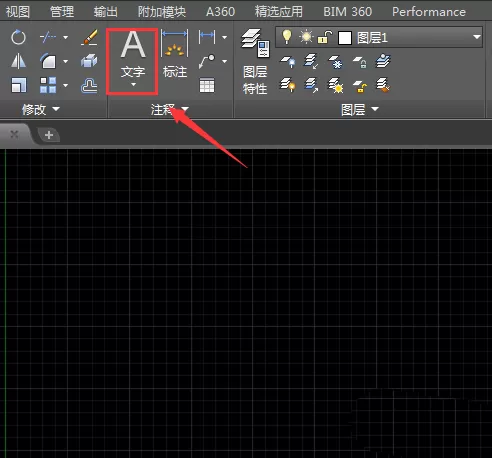Click the Freeze layer icon
This screenshot has height=458, width=492.
(x=335, y=62)
